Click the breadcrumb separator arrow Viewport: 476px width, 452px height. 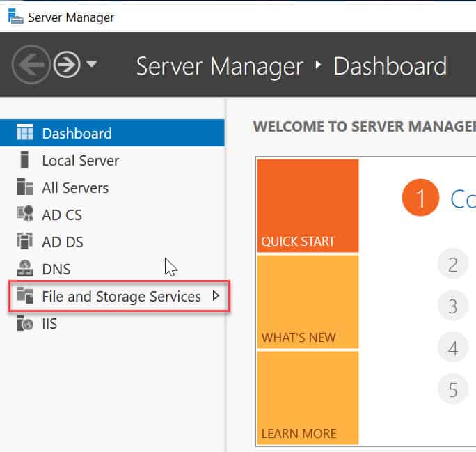point(318,65)
